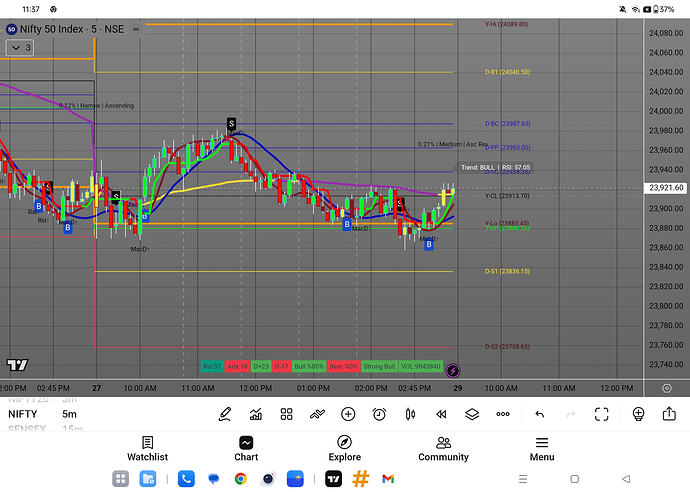690x492 pixels.
Task: Open the layout grid templates icon
Action: (286, 414)
